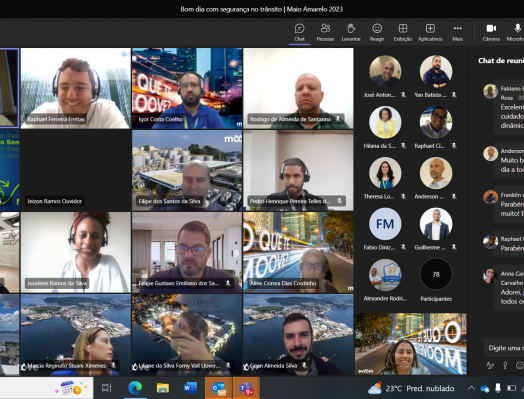
Task: Select Felipe Gustavo Emiliano video tile
Action: (x=187, y=252)
